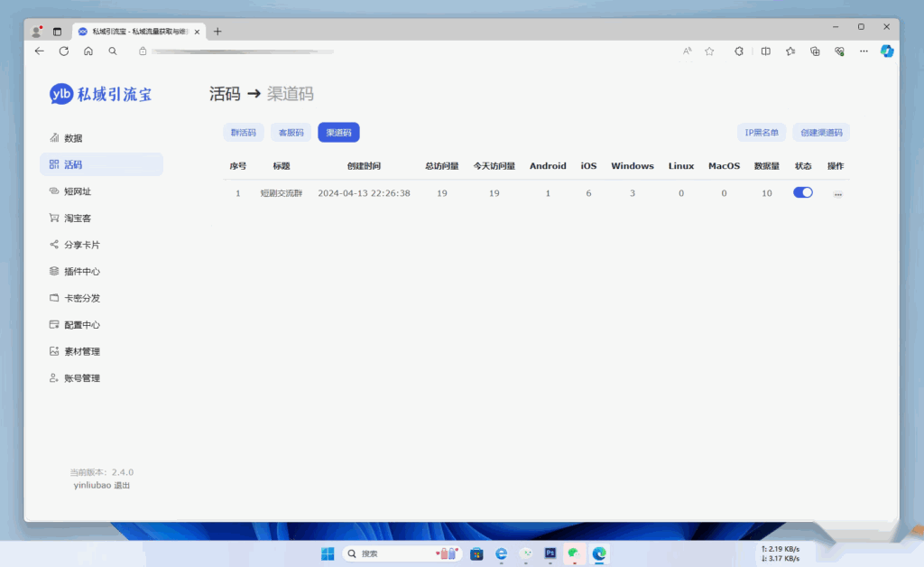Launch WeChat from the taskbar
Image resolution: width=924 pixels, height=567 pixels.
click(574, 553)
